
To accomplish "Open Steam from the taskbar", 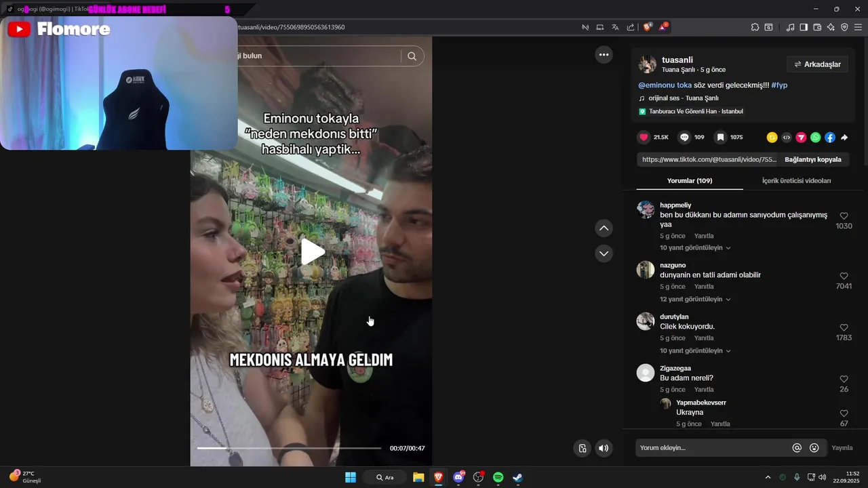I will point(517,477).
